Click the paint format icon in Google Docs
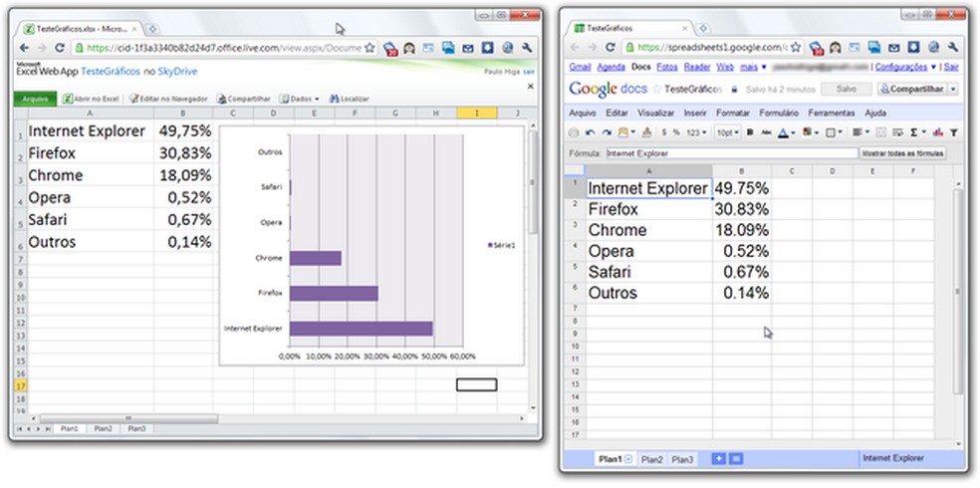 647,132
